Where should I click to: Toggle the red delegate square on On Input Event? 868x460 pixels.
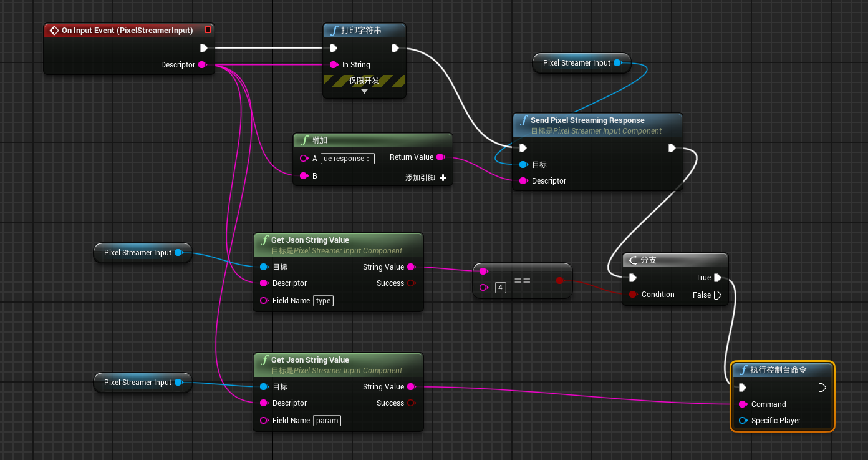(208, 30)
